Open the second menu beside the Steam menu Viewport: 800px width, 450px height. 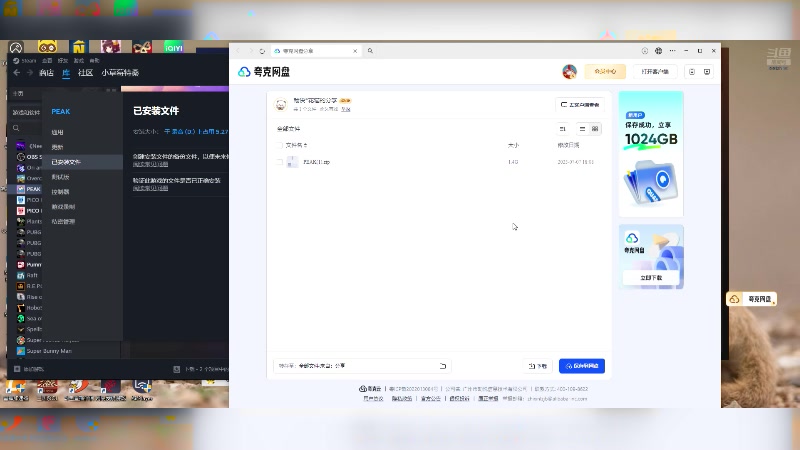(x=47, y=60)
